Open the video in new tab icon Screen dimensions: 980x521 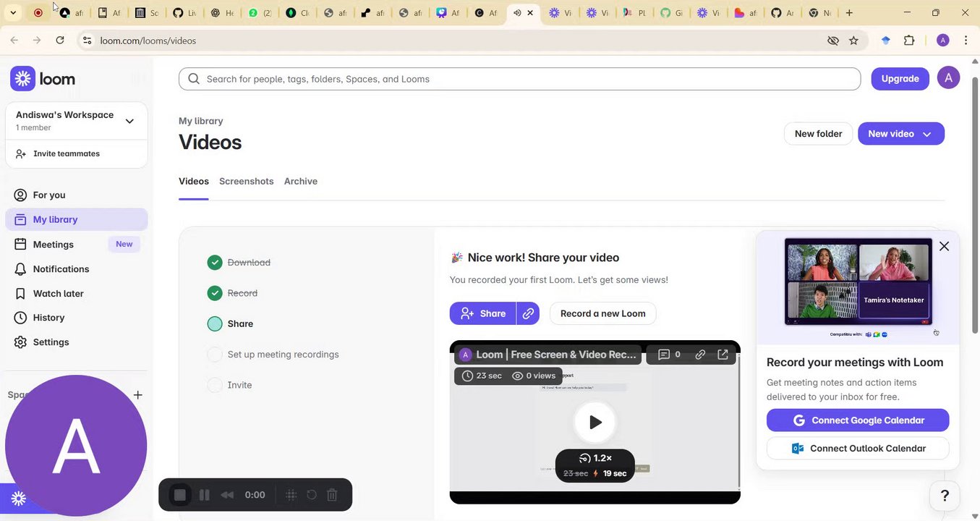coord(723,355)
